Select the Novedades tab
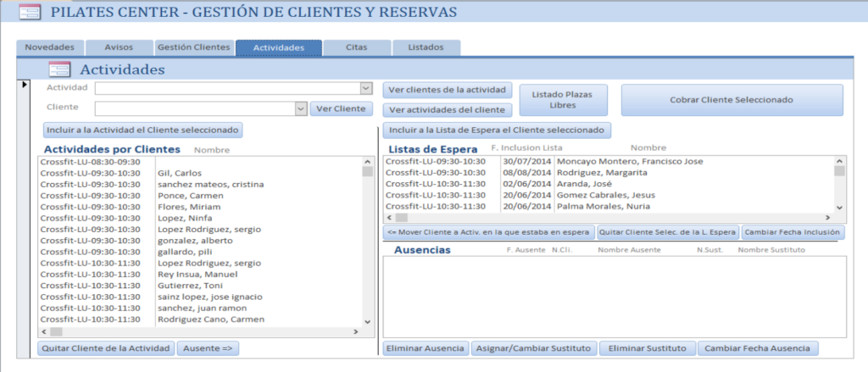This screenshot has height=372, width=868. pos(49,47)
